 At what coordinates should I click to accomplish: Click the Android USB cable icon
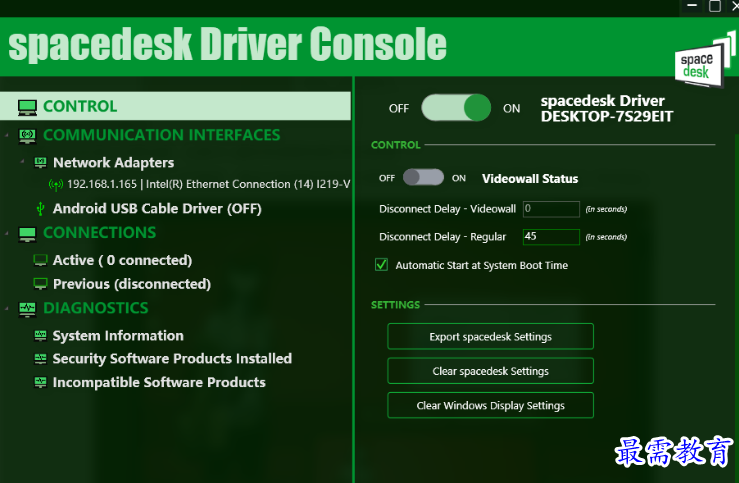click(41, 209)
